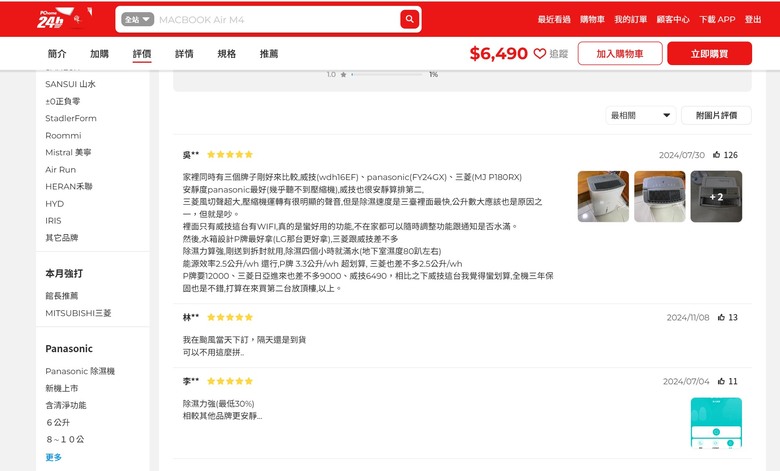Viewport: 780px width, 471px height.
Task: Click the 1.0 star rating bar
Action: pyautogui.click(x=387, y=75)
